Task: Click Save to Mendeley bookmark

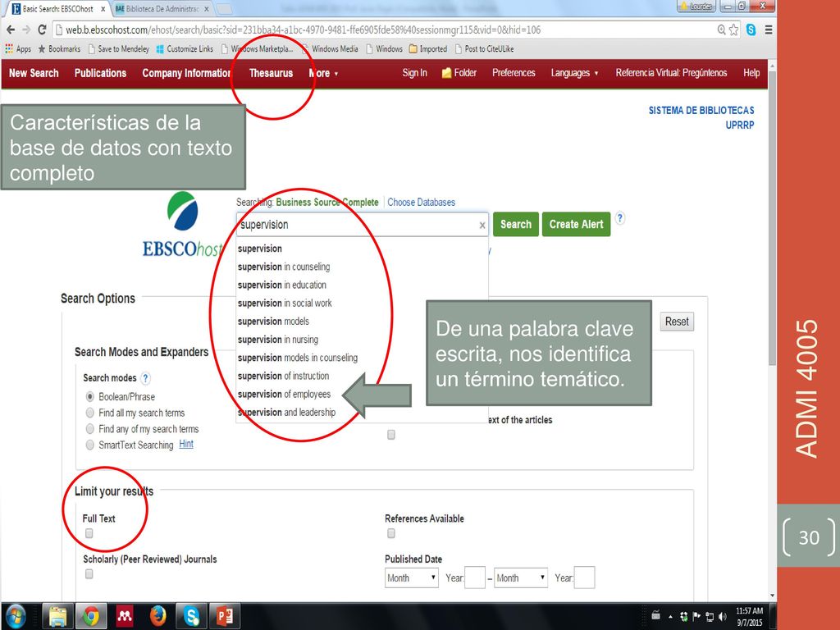Action: coord(118,48)
